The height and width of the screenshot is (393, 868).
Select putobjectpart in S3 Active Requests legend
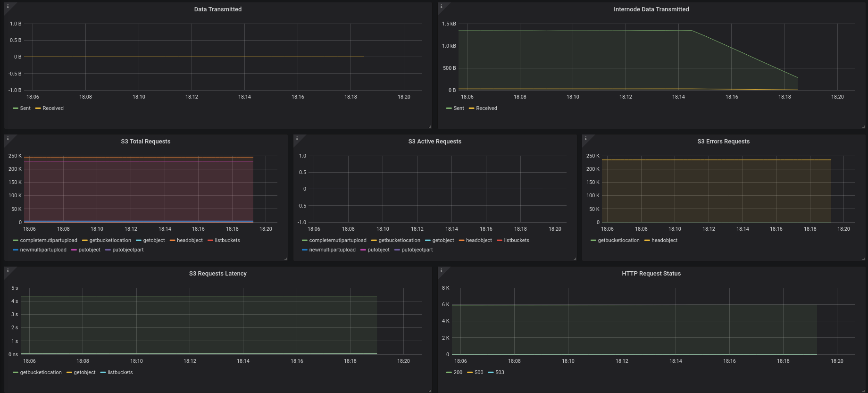point(417,250)
